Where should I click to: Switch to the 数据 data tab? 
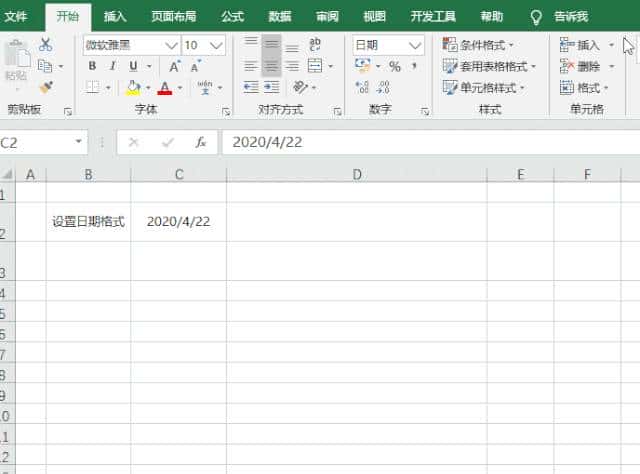click(x=280, y=16)
